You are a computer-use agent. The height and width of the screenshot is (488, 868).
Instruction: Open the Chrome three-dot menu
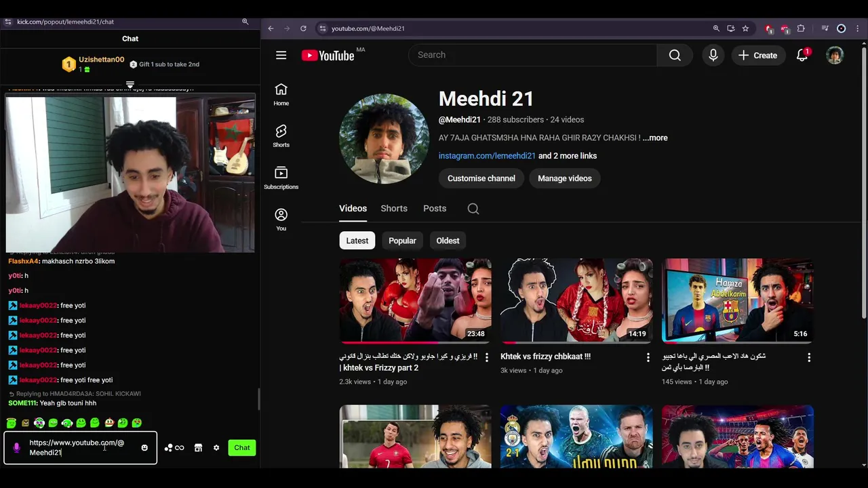point(859,28)
